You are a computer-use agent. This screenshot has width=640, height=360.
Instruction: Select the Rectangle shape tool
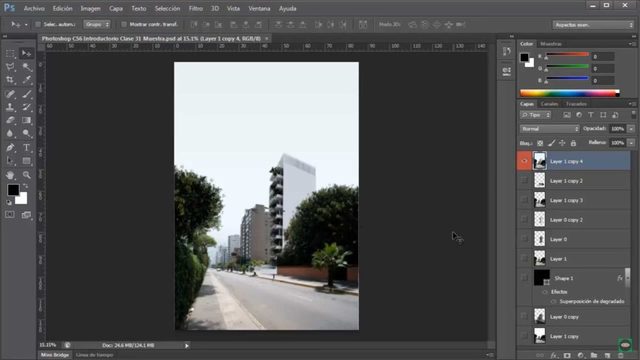click(x=27, y=161)
